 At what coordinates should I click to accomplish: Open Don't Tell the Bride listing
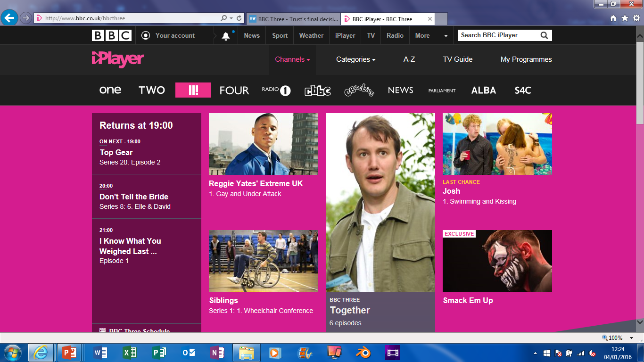click(x=147, y=197)
